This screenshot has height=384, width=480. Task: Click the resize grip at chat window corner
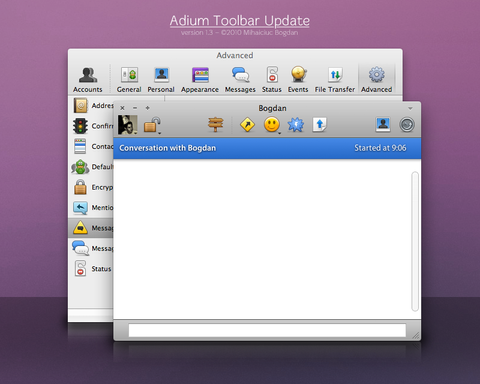[416, 336]
